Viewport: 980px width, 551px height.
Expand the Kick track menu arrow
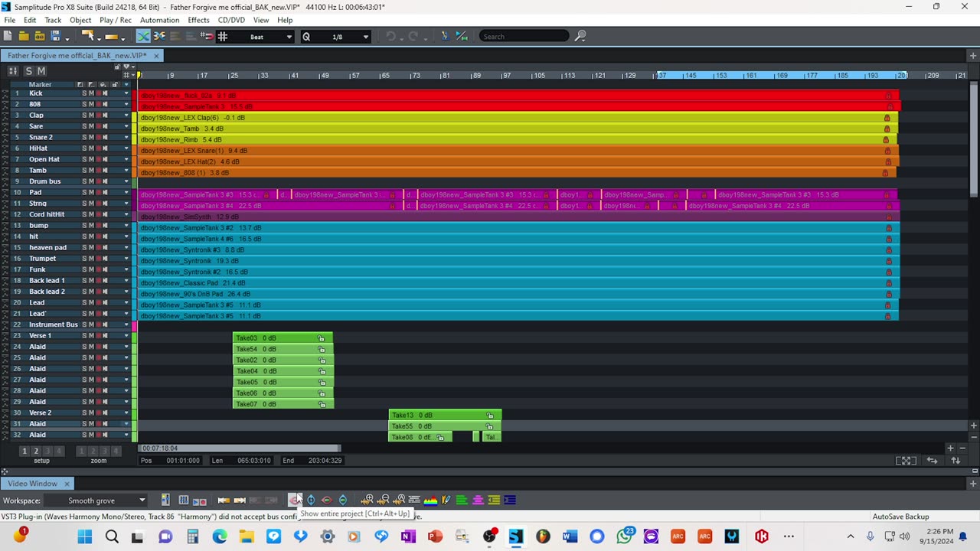click(x=126, y=93)
